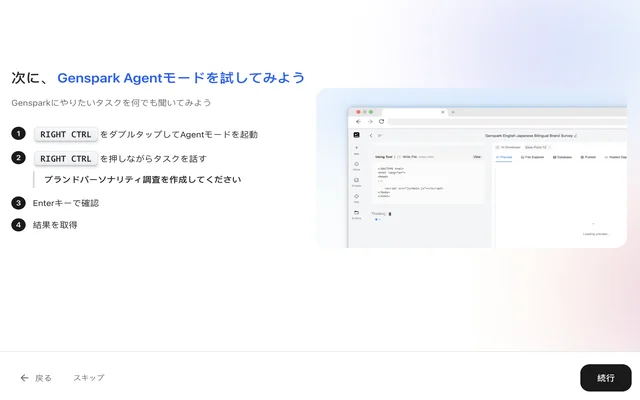
Task: Select the Database tab in preview image
Action: pos(562,157)
